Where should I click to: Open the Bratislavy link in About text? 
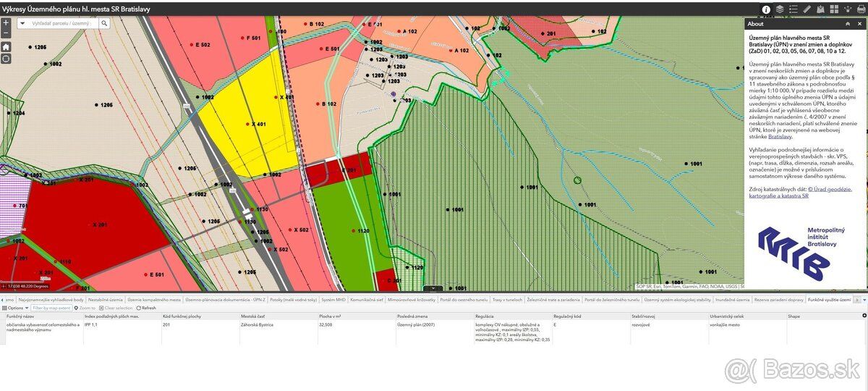[x=779, y=136]
